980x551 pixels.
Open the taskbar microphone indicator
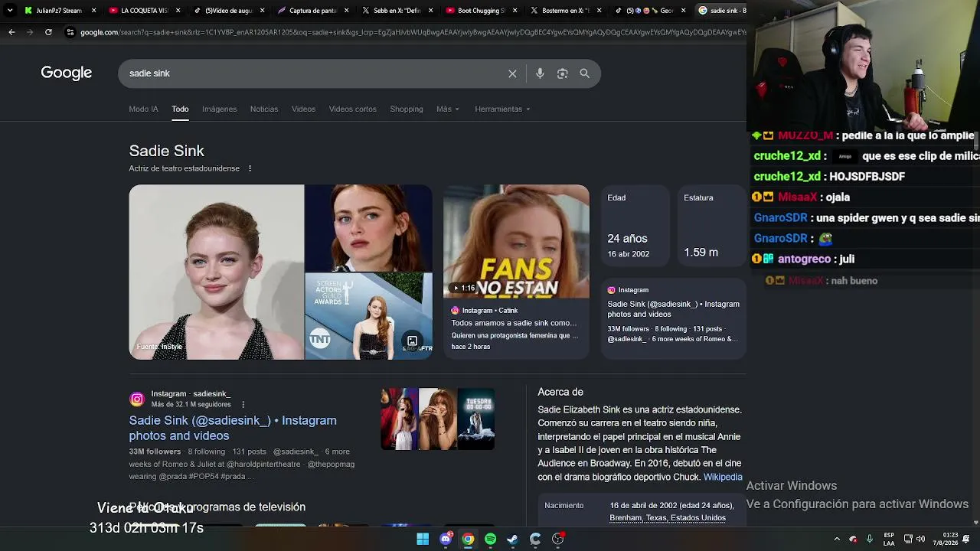[x=869, y=539]
